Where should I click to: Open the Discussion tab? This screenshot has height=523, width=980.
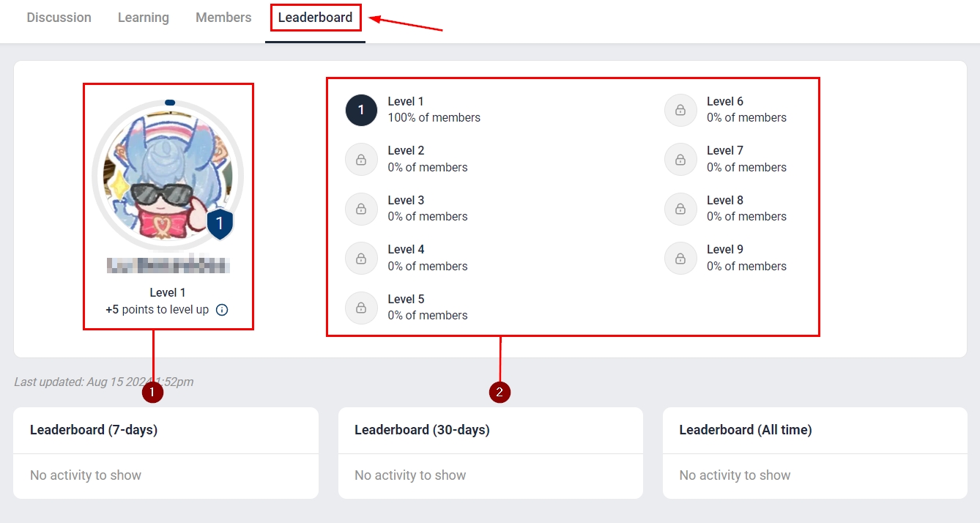59,18
